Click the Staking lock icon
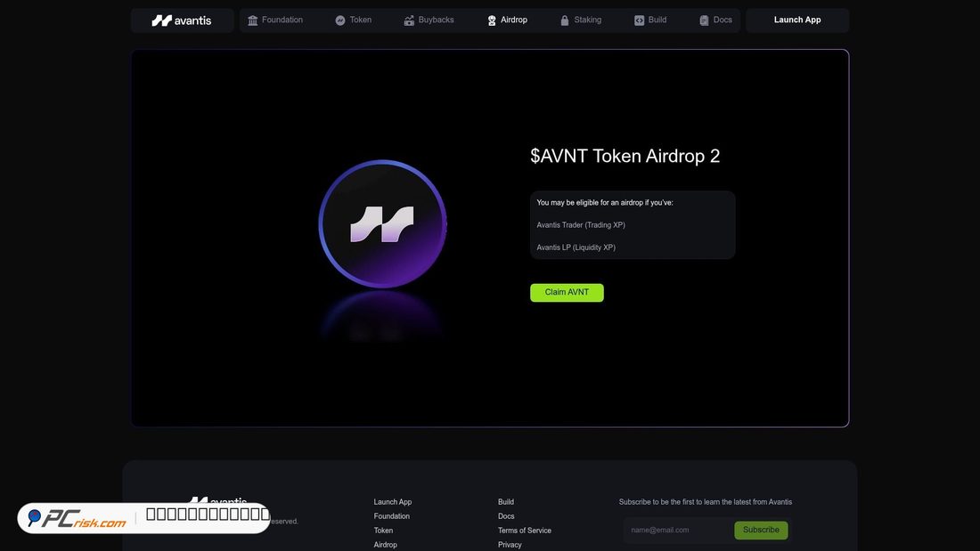This screenshot has width=980, height=551. coord(564,20)
